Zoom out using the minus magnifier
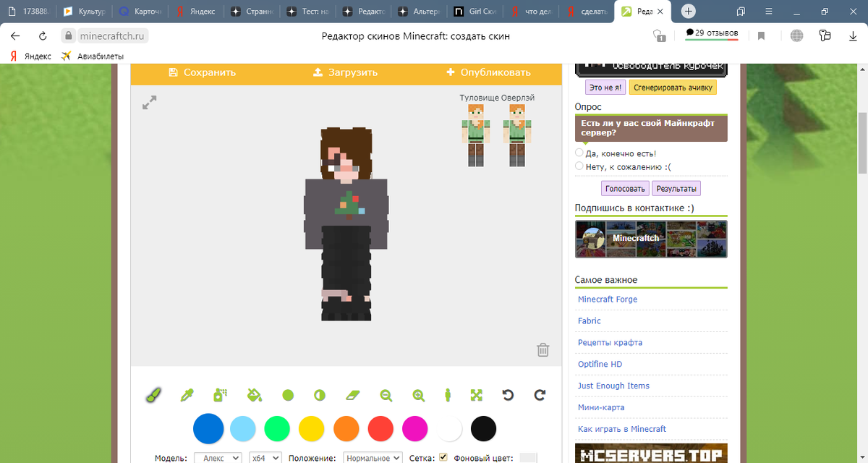Screen dimensions: 868x463 click(386, 395)
